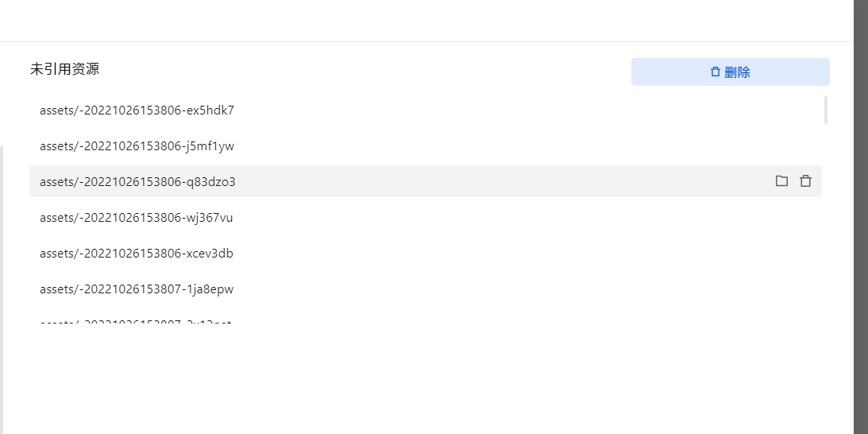Click the 未引用资源 heading
The height and width of the screenshot is (434, 868).
[64, 69]
